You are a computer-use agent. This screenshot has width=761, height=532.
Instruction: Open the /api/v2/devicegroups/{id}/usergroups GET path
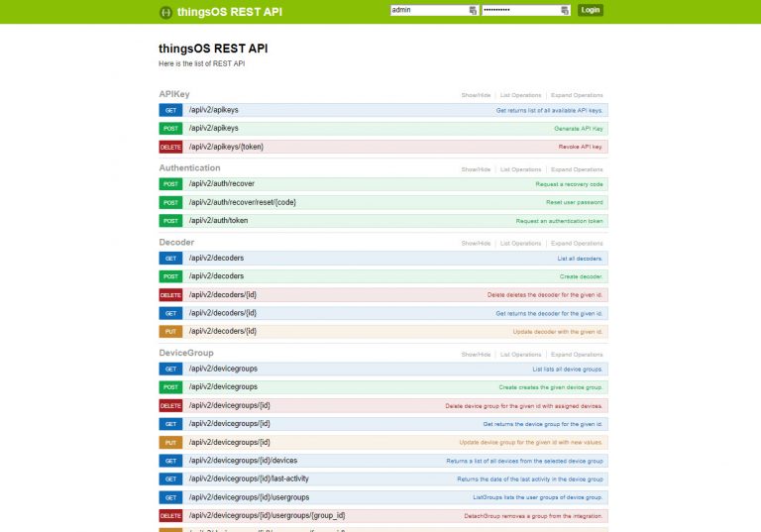pos(249,497)
